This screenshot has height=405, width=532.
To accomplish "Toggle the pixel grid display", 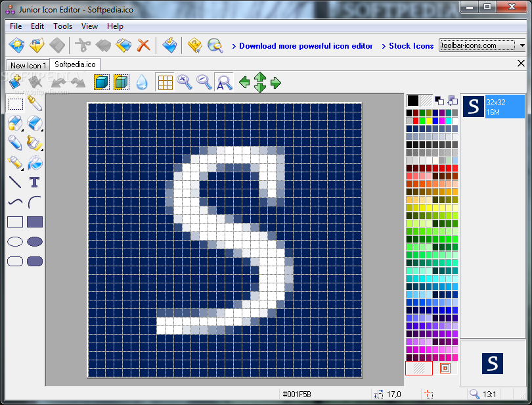I will [165, 82].
